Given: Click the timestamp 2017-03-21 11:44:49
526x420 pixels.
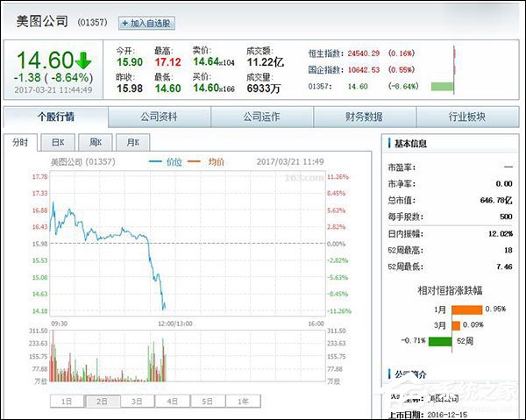Looking at the screenshot, I should [53, 90].
